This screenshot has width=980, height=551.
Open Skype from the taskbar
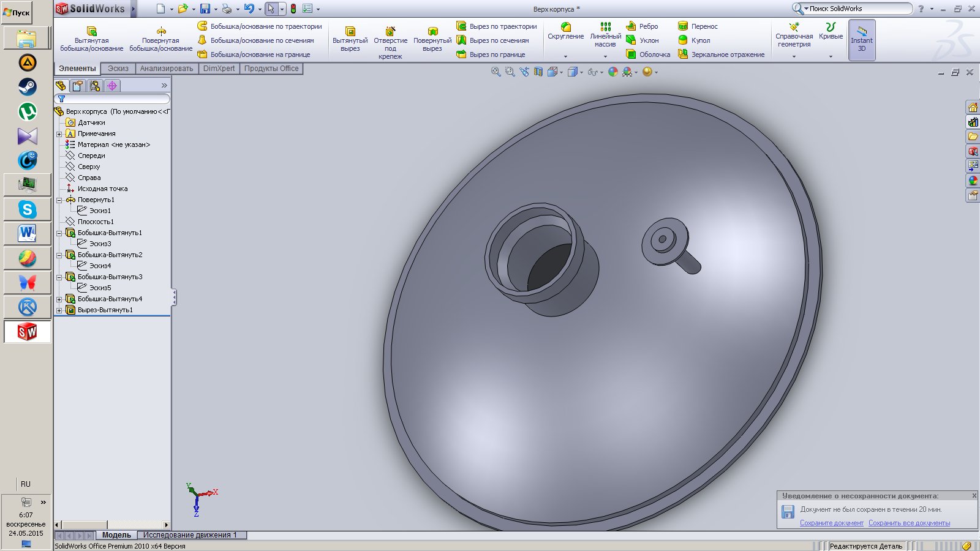(x=27, y=209)
